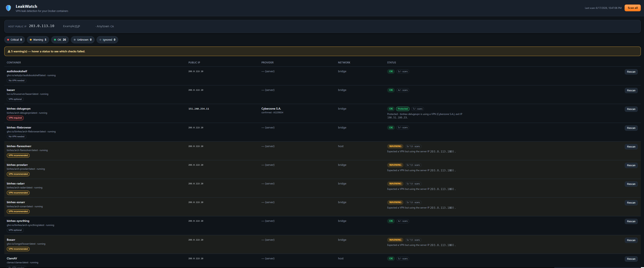Screen dimensions: 644x268
Task: Rescan the binhex-filebrowser container
Action: tap(631, 128)
